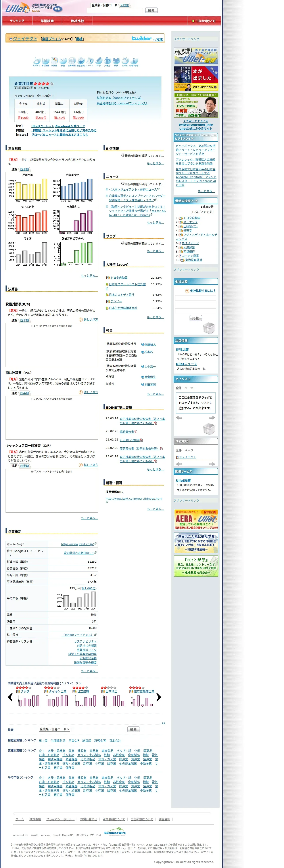This screenshot has height=868, width=284.
Task: Open the EDINET documents icon
Action: pos(125,61)
